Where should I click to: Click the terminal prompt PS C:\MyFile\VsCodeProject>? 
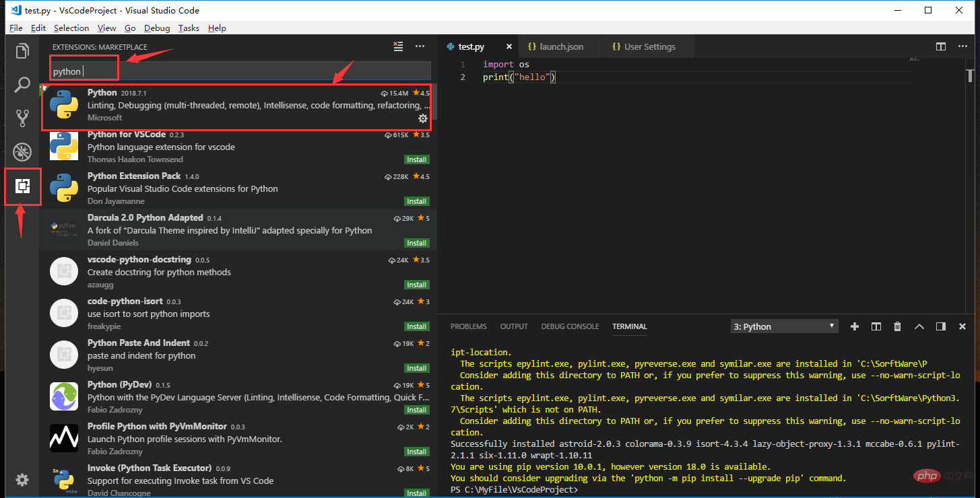pyautogui.click(x=514, y=490)
